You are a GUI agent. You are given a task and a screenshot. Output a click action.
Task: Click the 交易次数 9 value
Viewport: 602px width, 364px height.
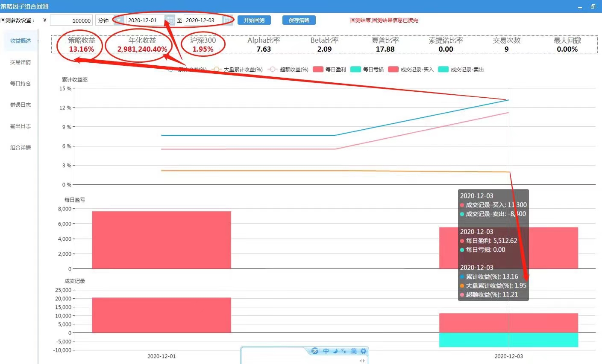click(506, 49)
